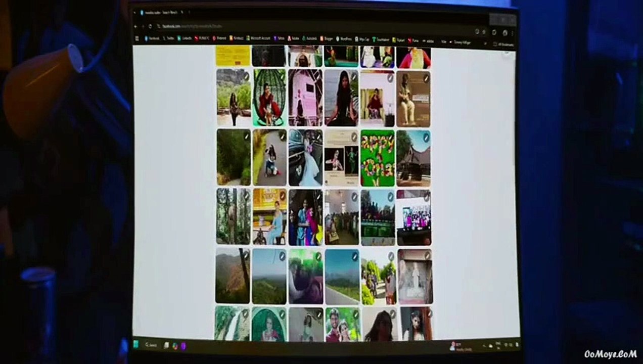Click edit pencil on the pink building photo
This screenshot has height=364, width=643.
coord(318,77)
